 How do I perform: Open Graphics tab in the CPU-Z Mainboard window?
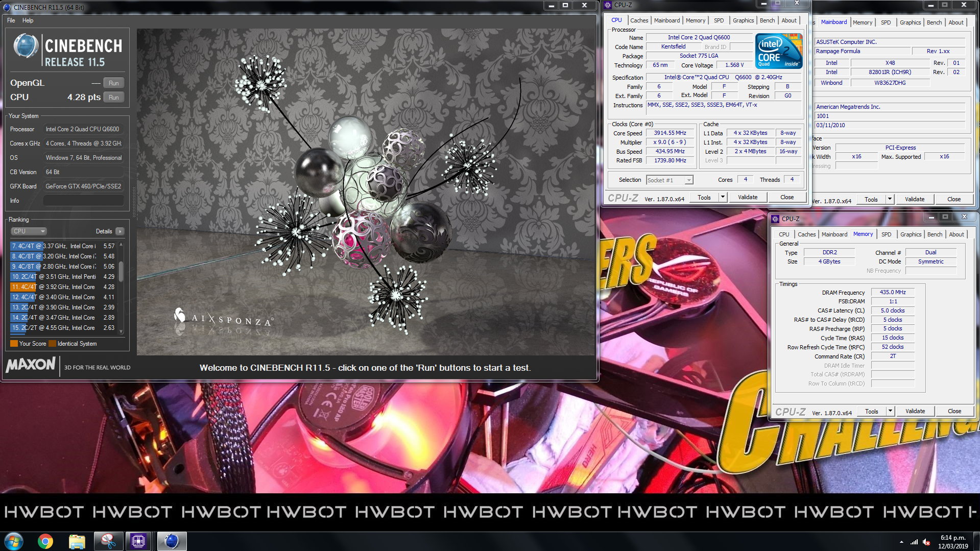pyautogui.click(x=910, y=22)
